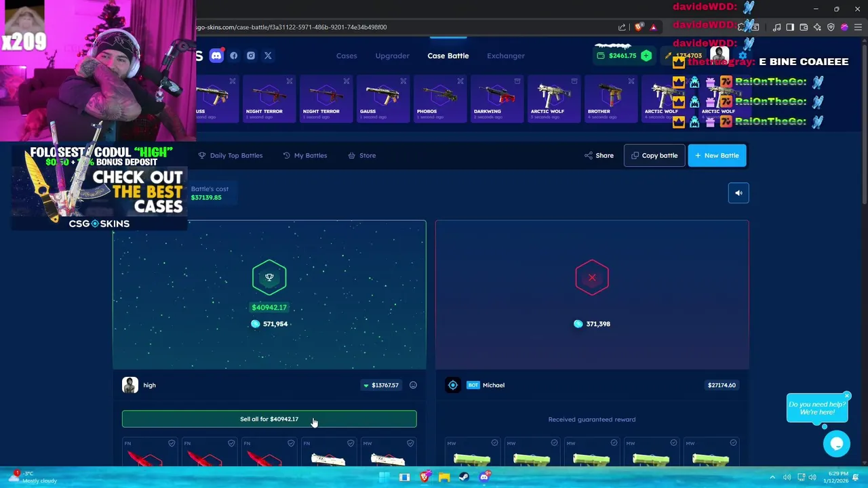This screenshot has width=868, height=488.
Task: Open the browser hamburger menu
Action: [x=858, y=27]
